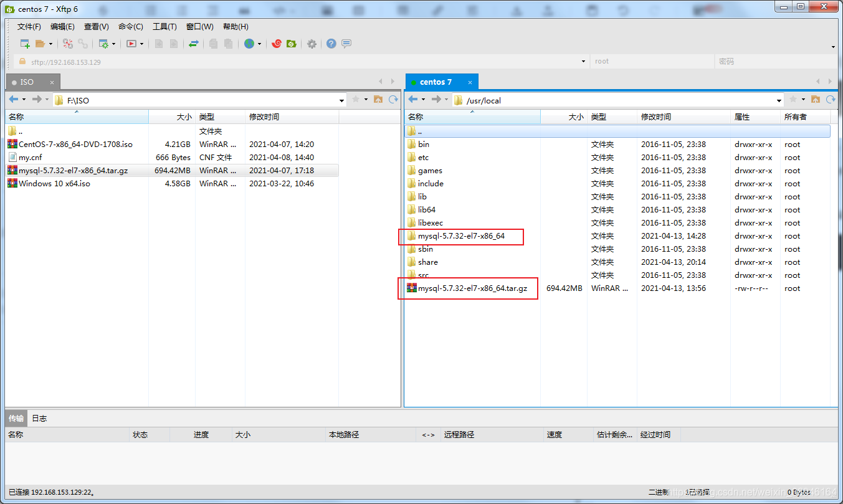
Task: Open Help with the blue question icon
Action: click(331, 44)
